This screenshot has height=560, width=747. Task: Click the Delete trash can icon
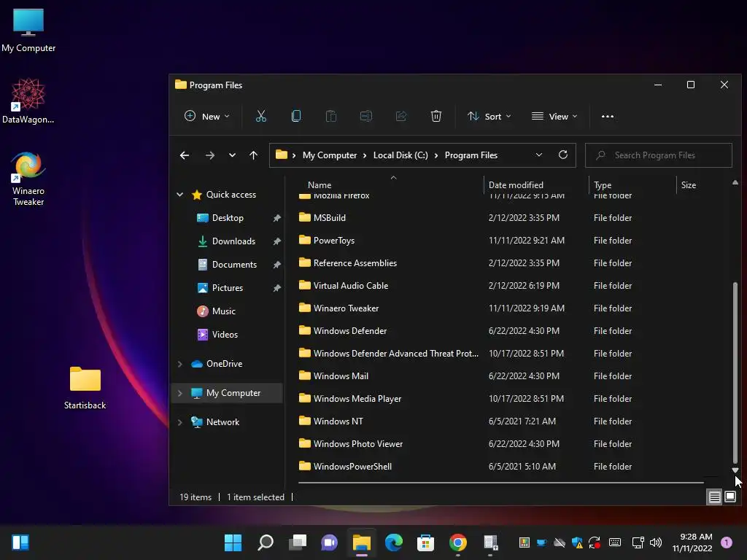436,116
